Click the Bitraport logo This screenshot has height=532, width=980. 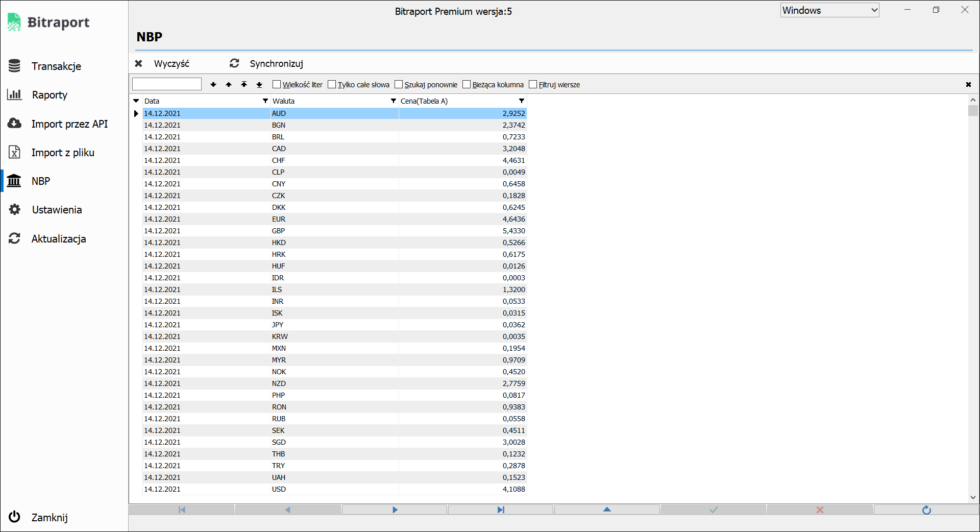tap(49, 22)
